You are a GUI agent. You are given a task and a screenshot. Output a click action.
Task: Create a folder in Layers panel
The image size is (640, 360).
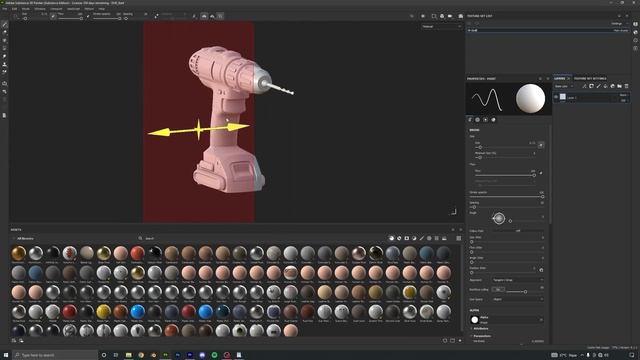click(619, 86)
